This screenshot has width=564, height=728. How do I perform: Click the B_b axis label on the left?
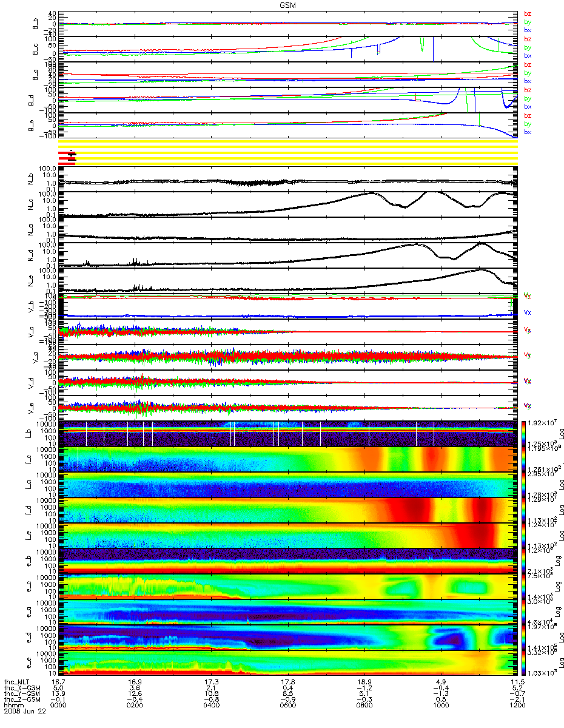coord(34,23)
